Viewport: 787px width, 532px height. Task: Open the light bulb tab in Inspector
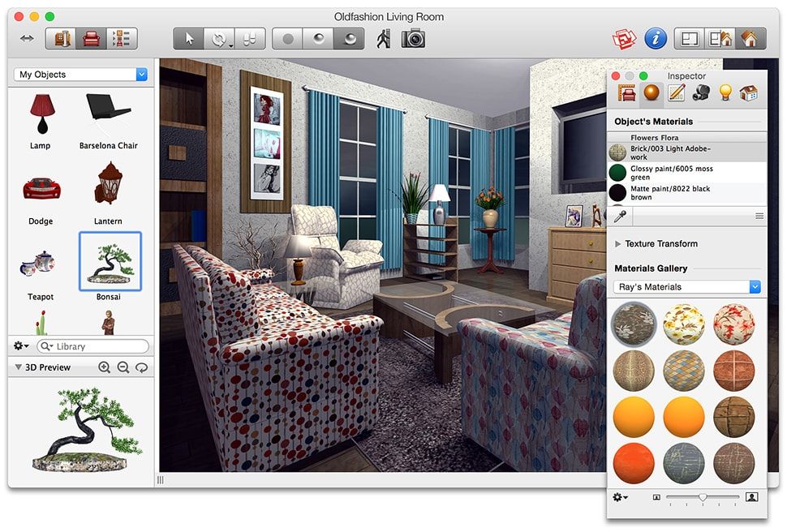[725, 93]
